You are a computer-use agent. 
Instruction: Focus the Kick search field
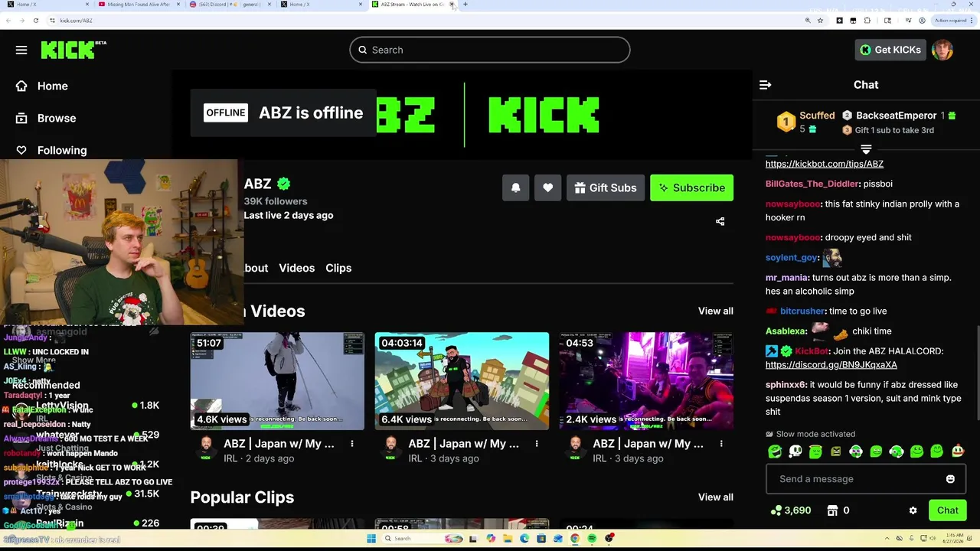pos(490,50)
